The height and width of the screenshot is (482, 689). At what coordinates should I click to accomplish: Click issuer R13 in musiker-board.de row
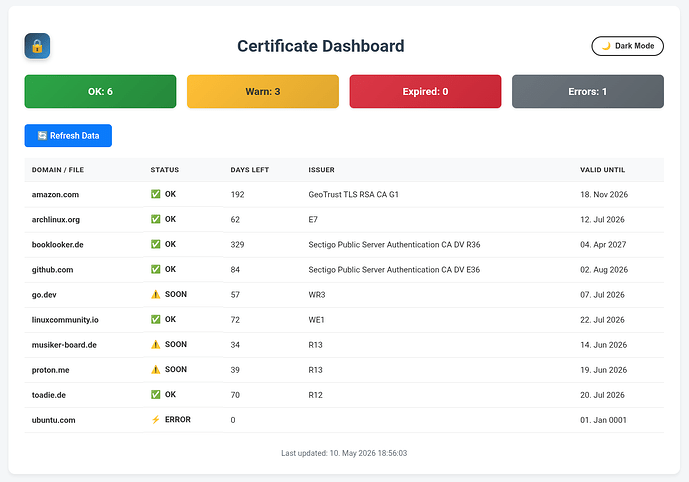coord(315,344)
